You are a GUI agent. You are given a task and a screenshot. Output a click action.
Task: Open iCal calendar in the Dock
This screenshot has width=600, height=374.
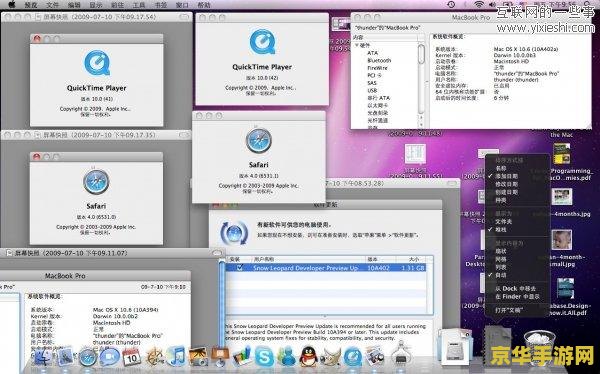click(x=132, y=357)
